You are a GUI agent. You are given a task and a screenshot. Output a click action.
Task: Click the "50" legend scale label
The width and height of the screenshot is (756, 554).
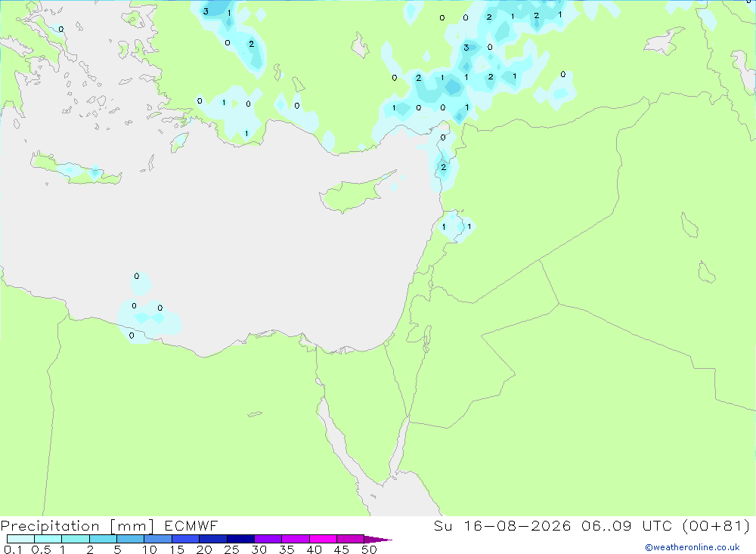pyautogui.click(x=369, y=549)
